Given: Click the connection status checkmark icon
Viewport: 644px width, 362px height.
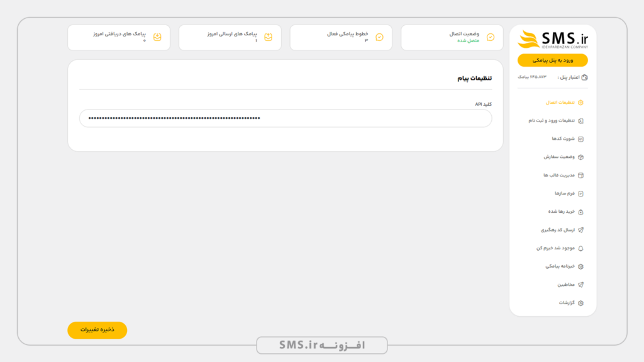Looking at the screenshot, I should [491, 37].
